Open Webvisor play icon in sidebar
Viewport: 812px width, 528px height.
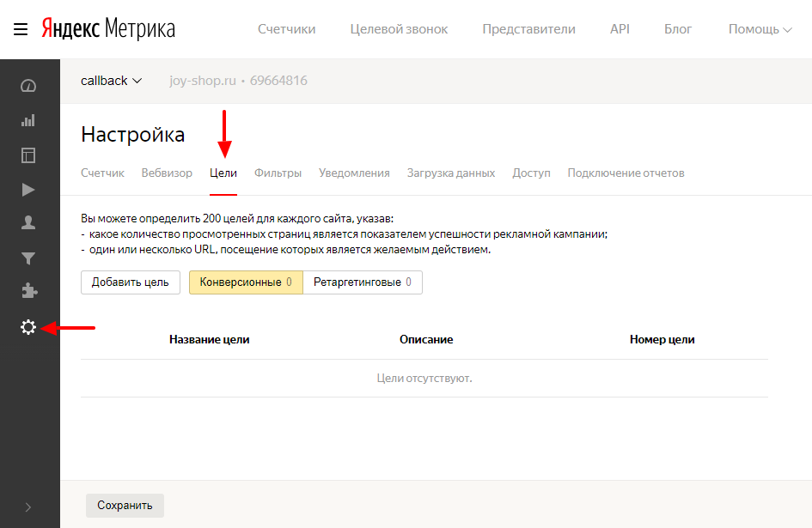28,190
